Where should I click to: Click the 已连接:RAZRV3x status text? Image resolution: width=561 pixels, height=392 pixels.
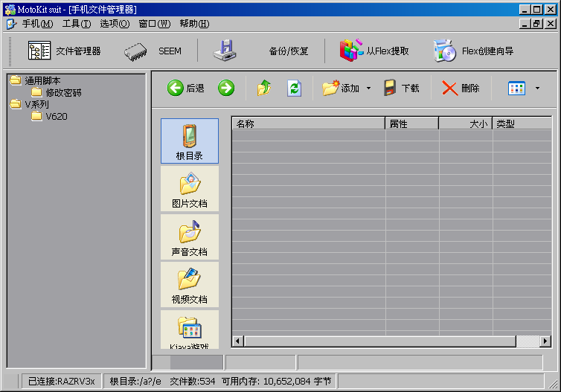pyautogui.click(x=62, y=382)
